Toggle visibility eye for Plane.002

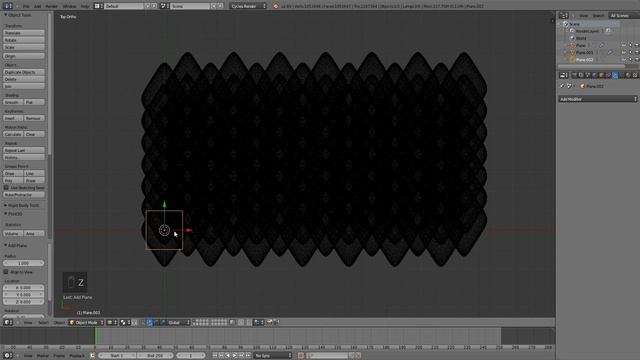point(624,60)
